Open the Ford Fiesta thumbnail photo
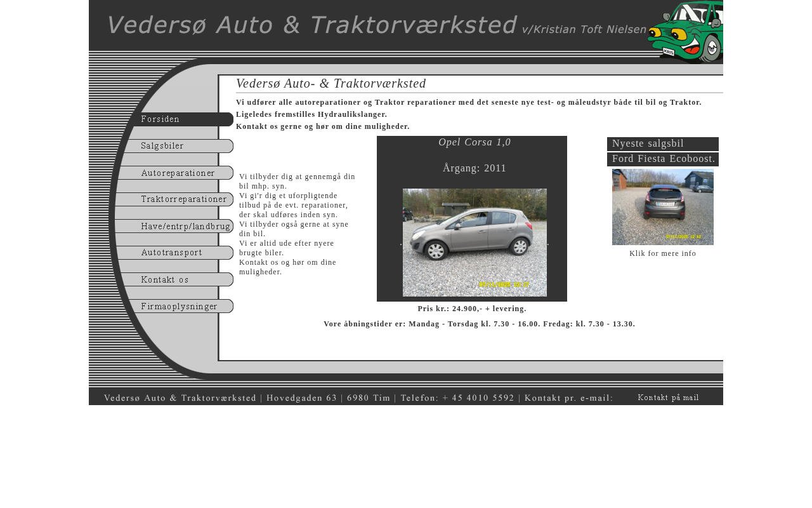 (x=663, y=207)
